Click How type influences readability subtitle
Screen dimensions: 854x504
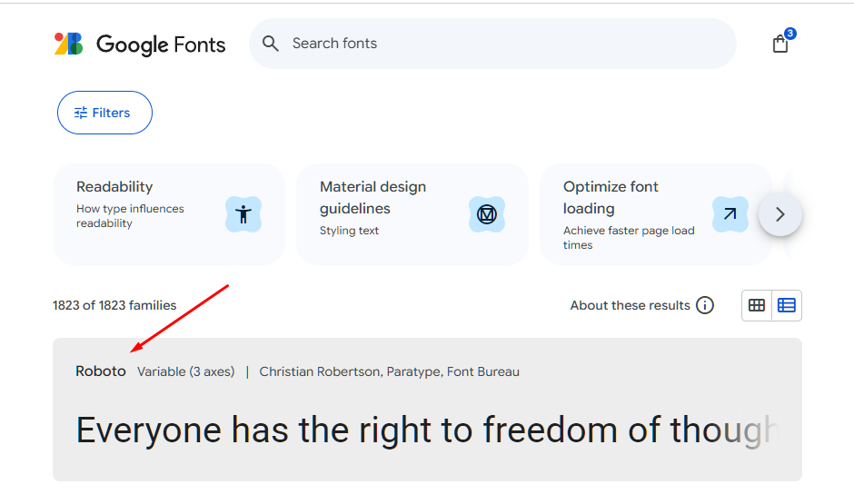coord(130,216)
